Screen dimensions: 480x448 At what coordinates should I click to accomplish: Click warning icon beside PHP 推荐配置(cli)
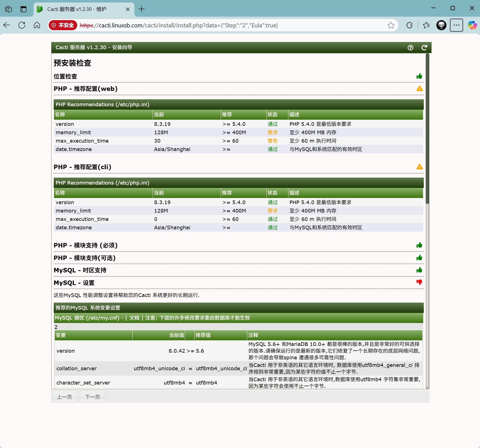coord(419,167)
